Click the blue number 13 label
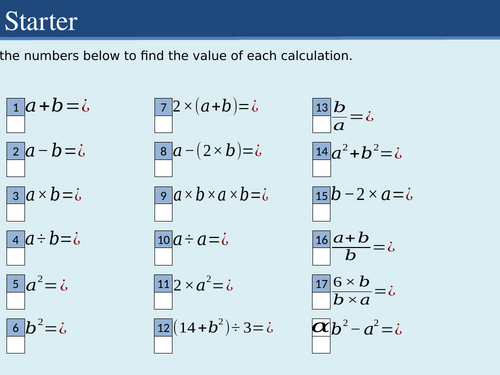Screen dimensions: 500x375 tap(322, 107)
